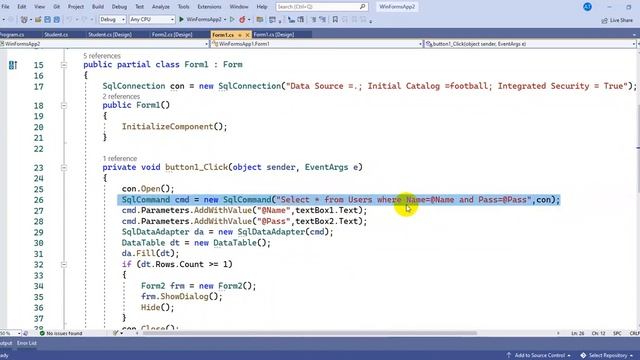This screenshot has width=640, height=360.
Task: Click Select Repository
Action: tap(607, 356)
